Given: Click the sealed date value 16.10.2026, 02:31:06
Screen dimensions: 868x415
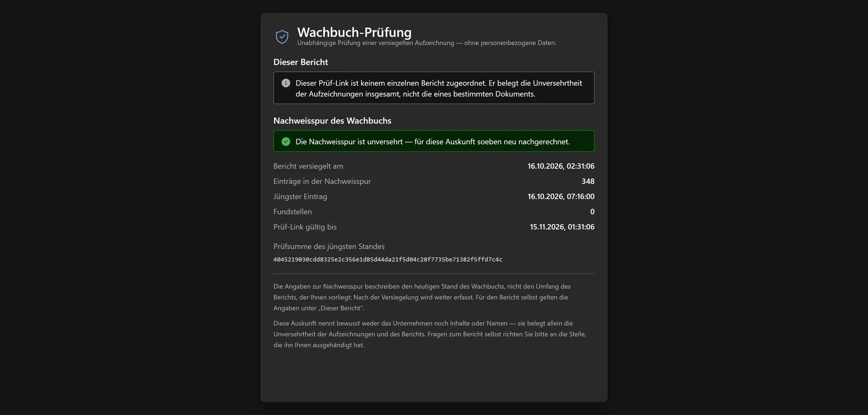Looking at the screenshot, I should point(561,166).
